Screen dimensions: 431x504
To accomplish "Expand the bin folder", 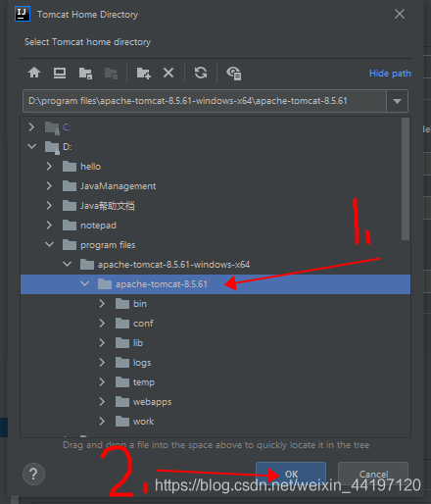I will click(102, 304).
